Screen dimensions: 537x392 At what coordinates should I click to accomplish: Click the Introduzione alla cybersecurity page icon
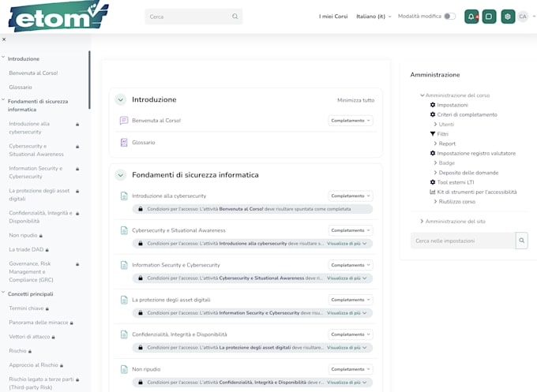pos(124,196)
